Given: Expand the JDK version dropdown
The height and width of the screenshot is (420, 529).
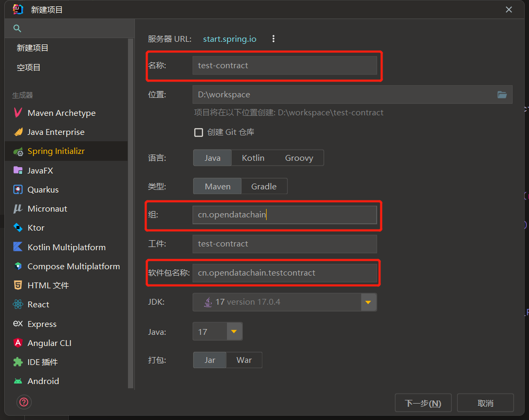Looking at the screenshot, I should pyautogui.click(x=369, y=302).
